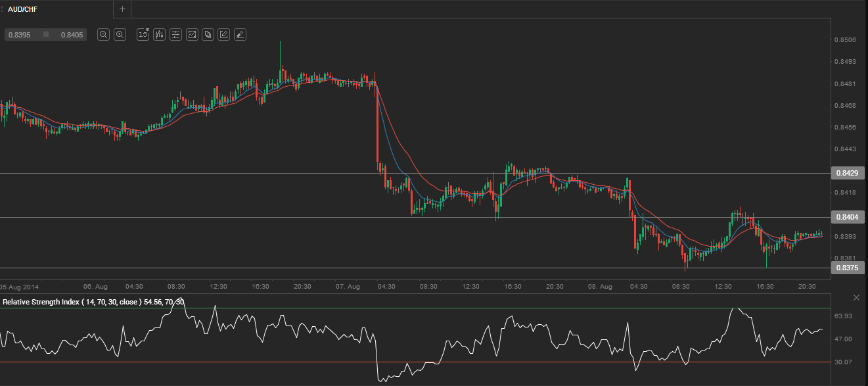Viewport: 868px width, 386px height.
Task: Click the copy/duplicate chart icon
Action: tap(208, 35)
